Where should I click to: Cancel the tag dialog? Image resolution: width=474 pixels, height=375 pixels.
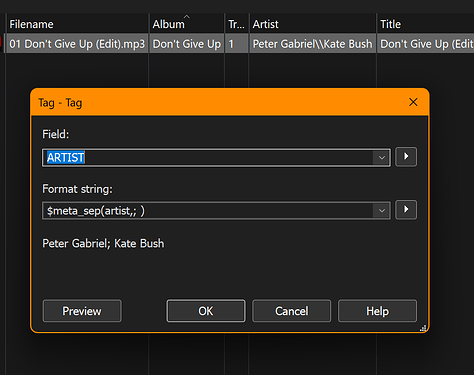[292, 311]
